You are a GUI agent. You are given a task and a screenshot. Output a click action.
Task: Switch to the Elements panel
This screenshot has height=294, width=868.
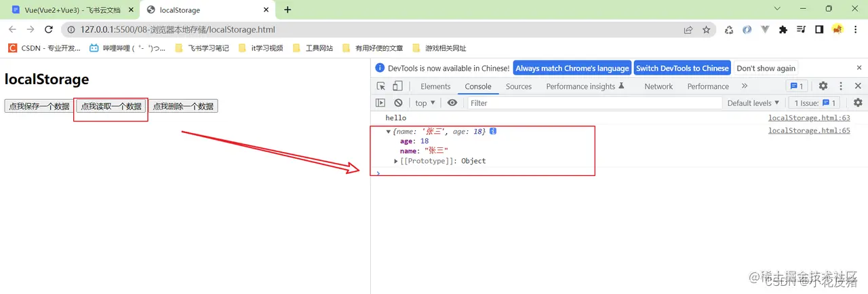click(435, 86)
